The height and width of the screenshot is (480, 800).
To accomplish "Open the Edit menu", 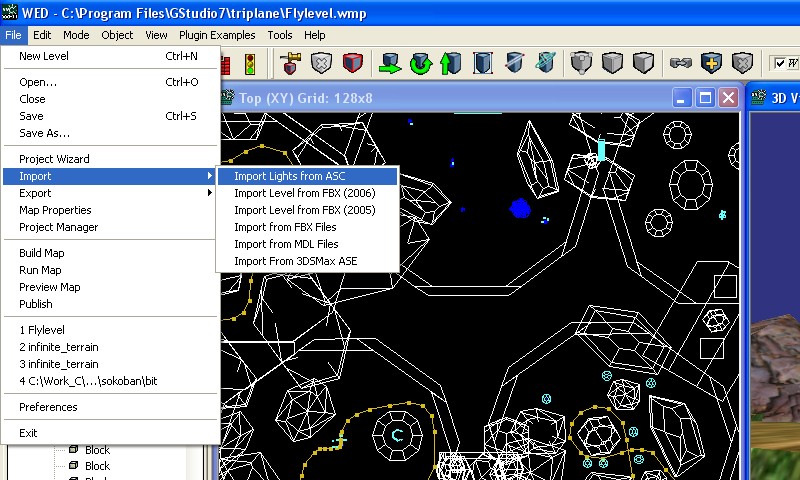I will [42, 35].
